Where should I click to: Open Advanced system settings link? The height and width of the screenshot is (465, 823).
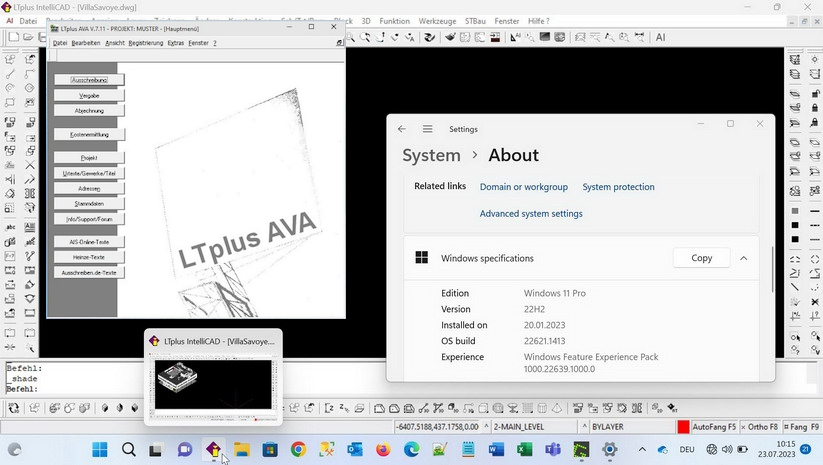coord(531,214)
